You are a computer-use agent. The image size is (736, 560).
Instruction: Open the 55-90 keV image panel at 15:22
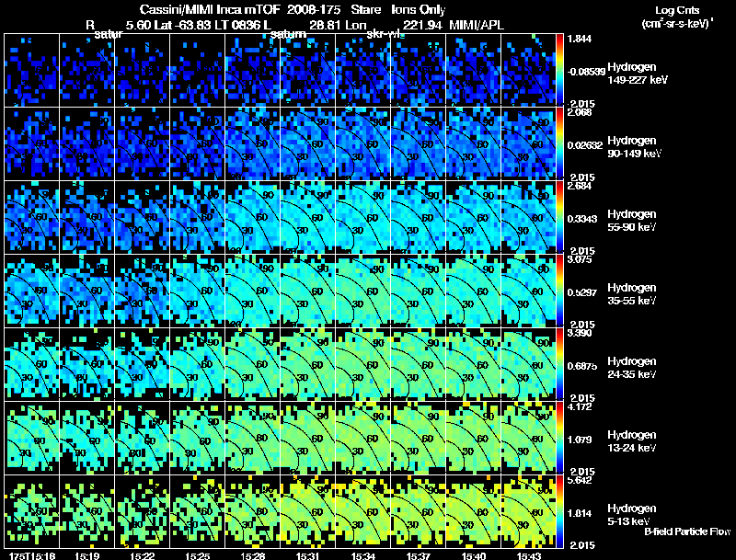(x=143, y=217)
